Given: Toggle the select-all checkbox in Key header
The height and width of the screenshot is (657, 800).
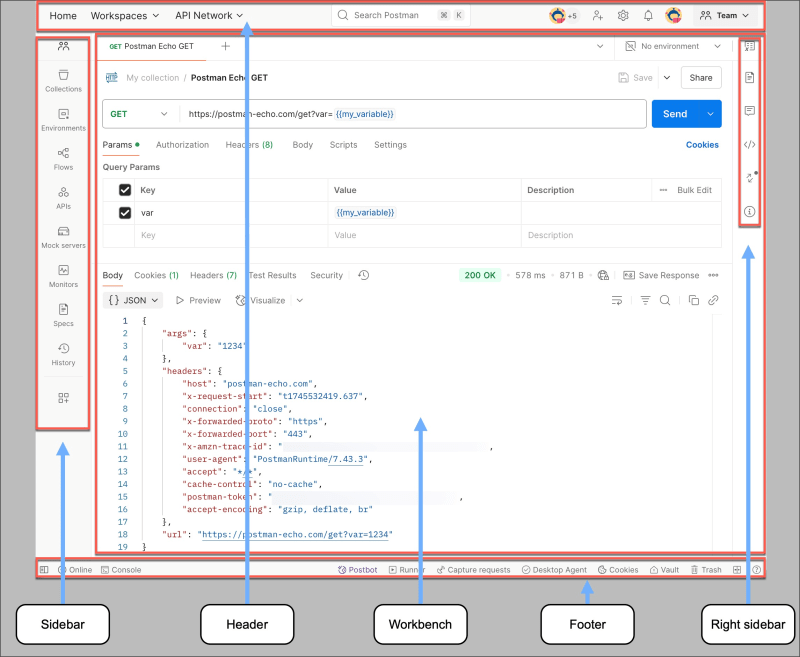Looking at the screenshot, I should [x=125, y=190].
